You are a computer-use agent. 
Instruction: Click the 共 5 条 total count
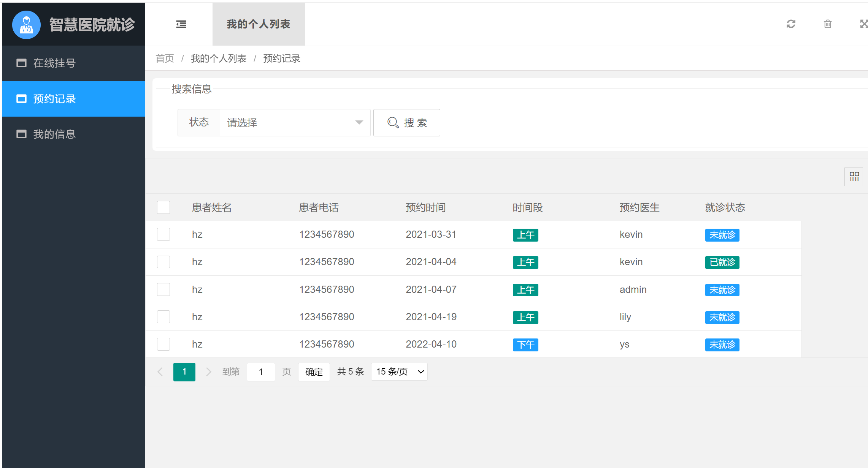point(351,372)
